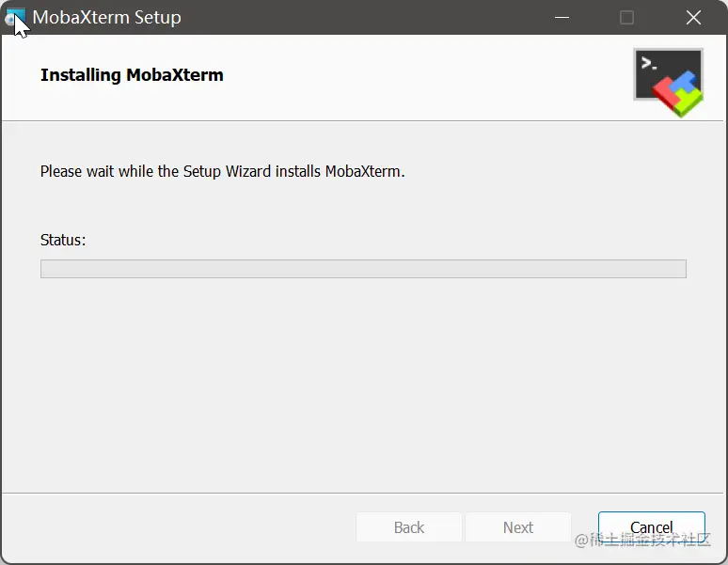Click the disabled Next button
This screenshot has width=728, height=565.
518,527
